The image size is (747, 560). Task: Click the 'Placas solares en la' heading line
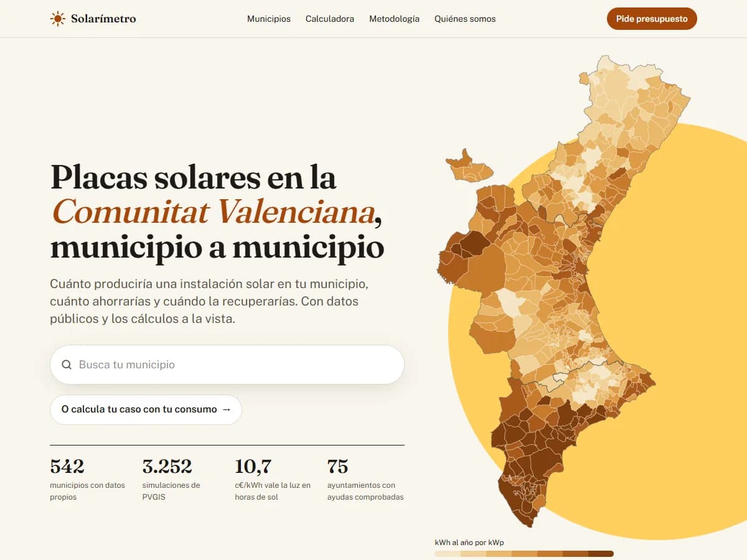coord(194,177)
